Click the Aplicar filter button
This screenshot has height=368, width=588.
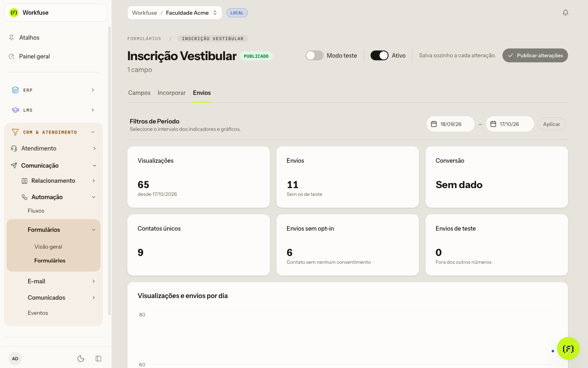[x=551, y=124]
